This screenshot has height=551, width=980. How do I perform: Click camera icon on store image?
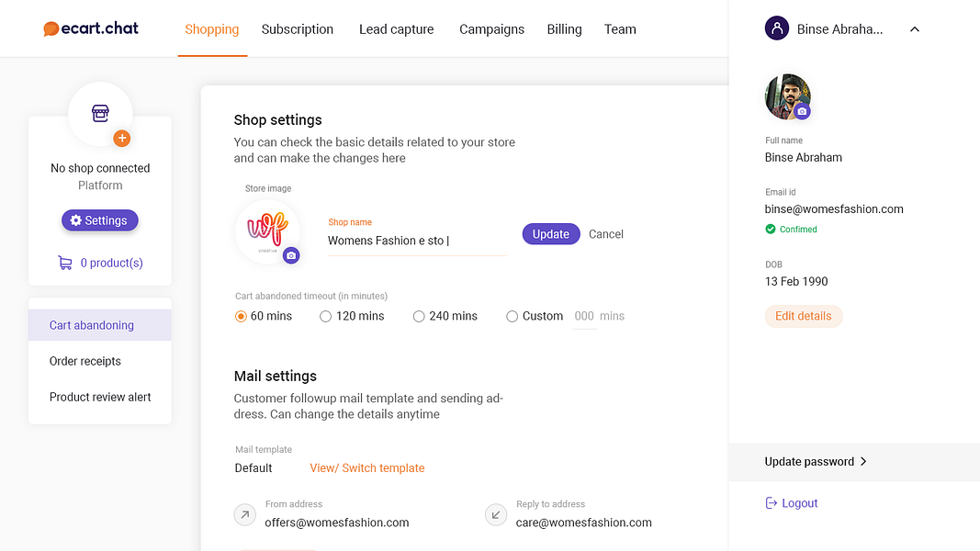(x=291, y=255)
